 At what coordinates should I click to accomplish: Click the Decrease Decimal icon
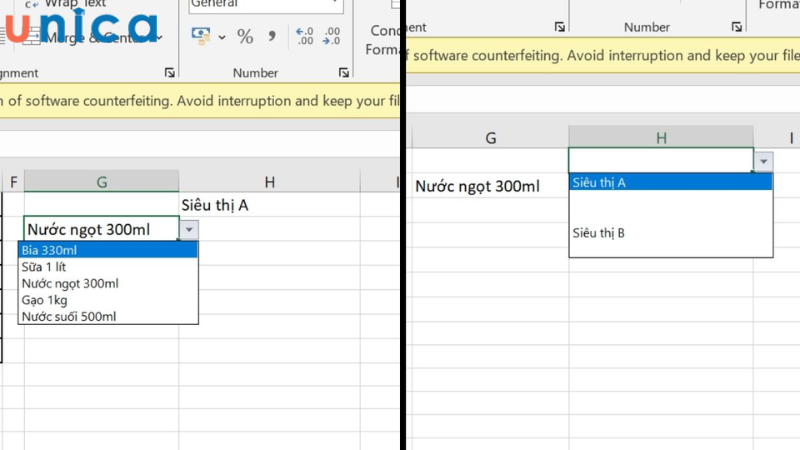pyautogui.click(x=331, y=37)
